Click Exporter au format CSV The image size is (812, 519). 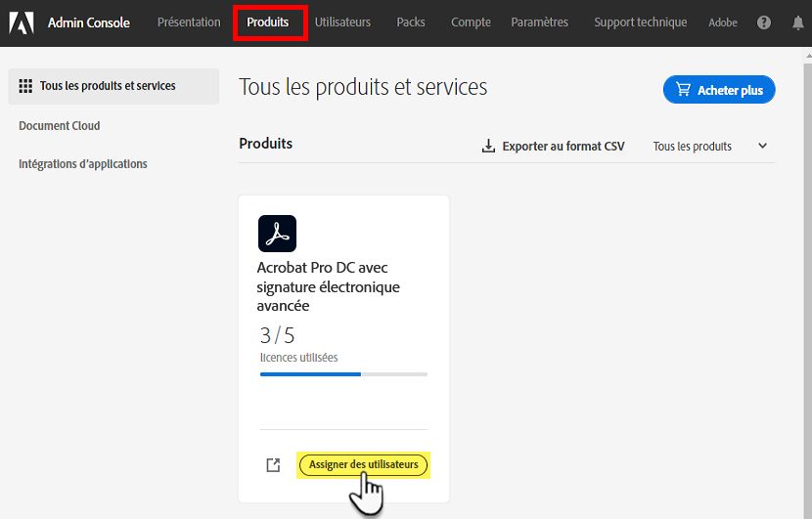(x=564, y=147)
